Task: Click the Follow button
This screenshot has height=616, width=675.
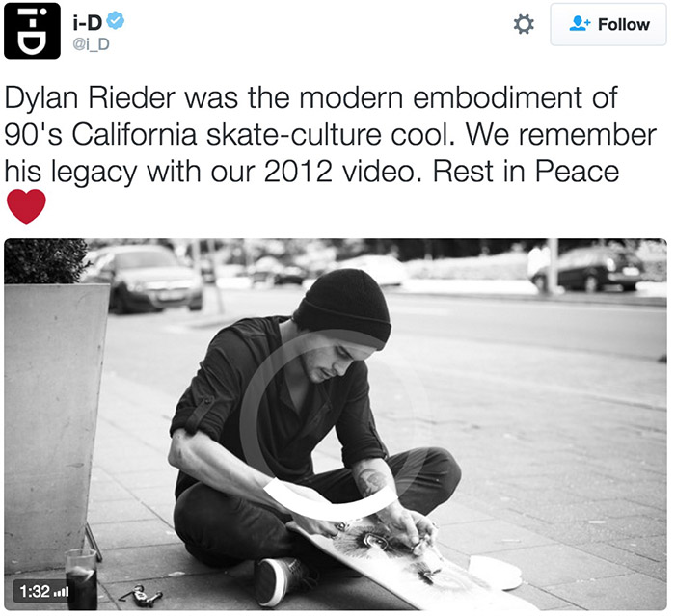Action: click(x=608, y=25)
